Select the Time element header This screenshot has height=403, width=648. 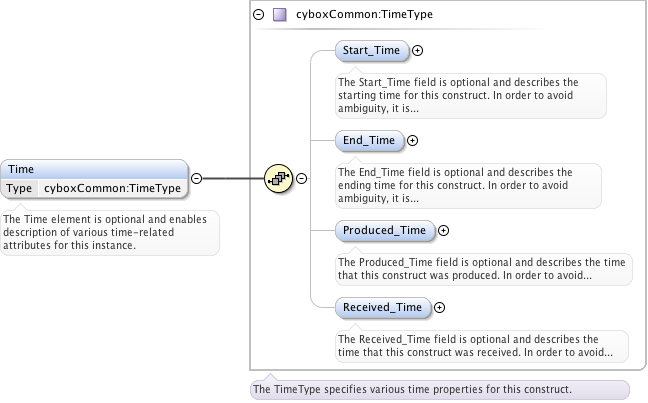94,169
